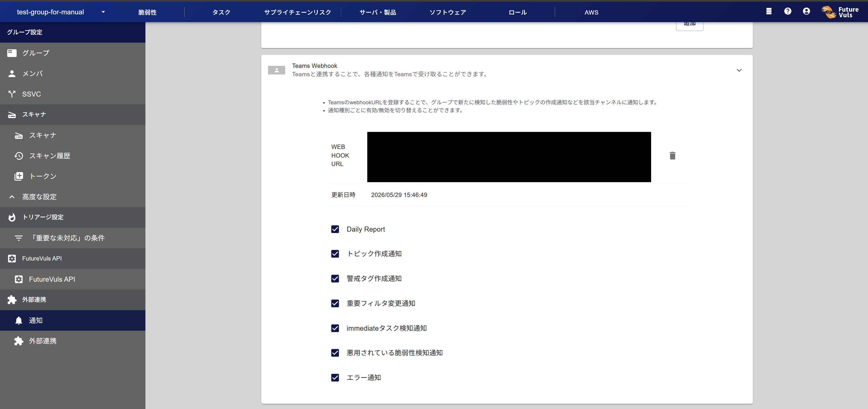Click the server list icon in header
The width and height of the screenshot is (868, 409).
click(769, 11)
